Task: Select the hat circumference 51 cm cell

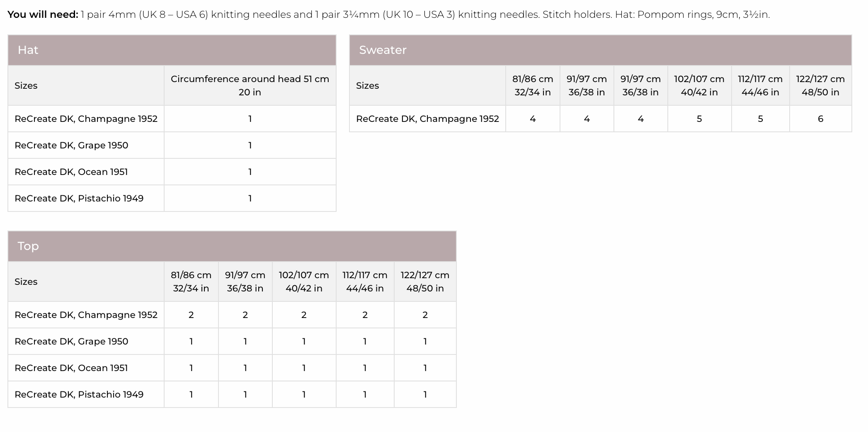Action: coord(250,85)
